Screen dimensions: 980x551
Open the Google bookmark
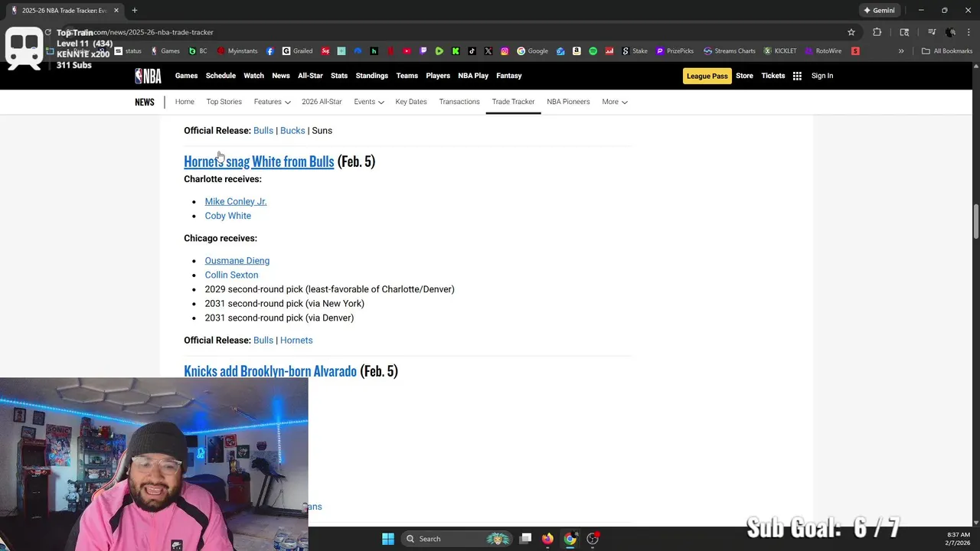point(533,51)
